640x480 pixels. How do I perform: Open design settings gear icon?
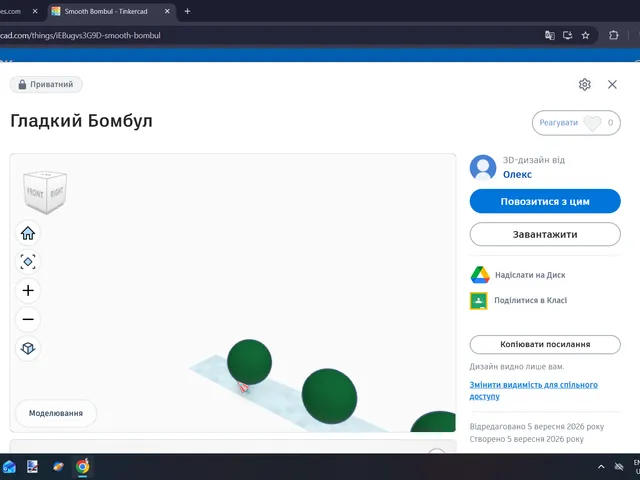[584, 84]
